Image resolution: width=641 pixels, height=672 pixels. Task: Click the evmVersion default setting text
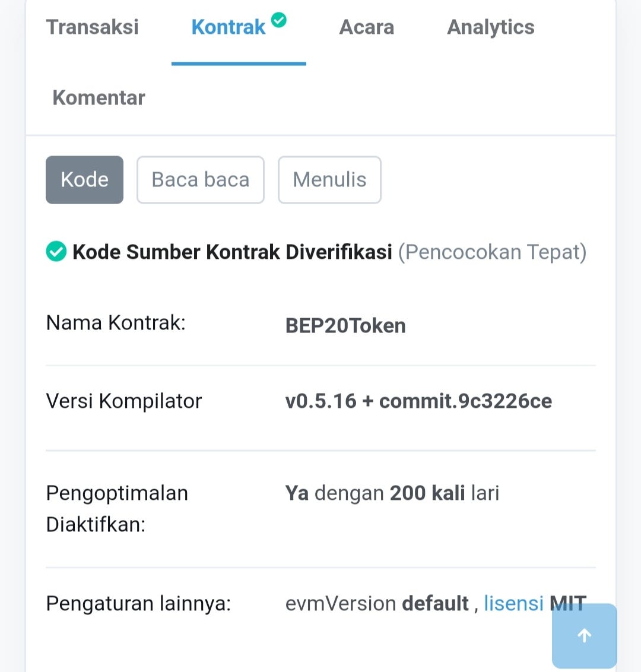377,603
